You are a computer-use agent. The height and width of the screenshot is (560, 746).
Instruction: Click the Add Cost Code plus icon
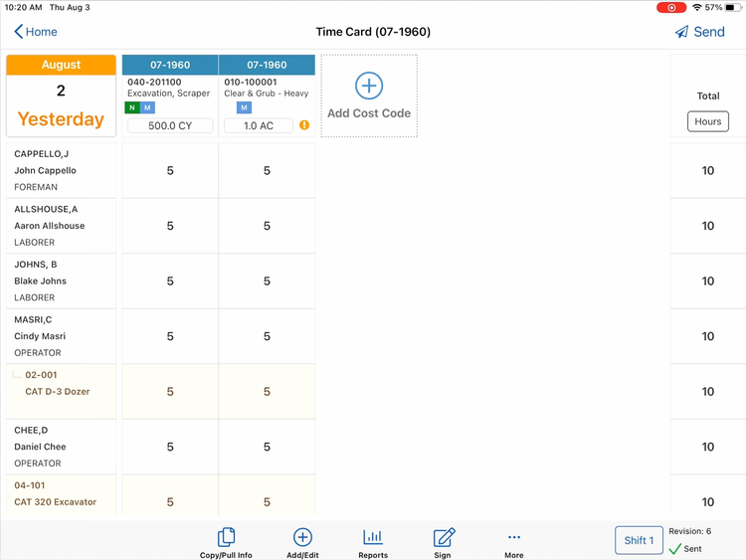tap(368, 86)
